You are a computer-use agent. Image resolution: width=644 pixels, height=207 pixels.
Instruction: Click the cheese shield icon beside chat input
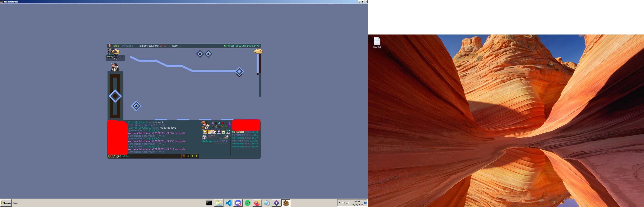[114, 156]
